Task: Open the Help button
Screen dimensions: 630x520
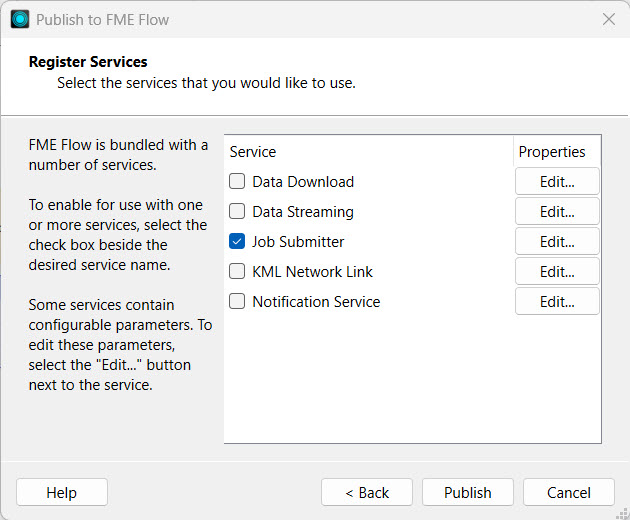Action: coord(62,492)
